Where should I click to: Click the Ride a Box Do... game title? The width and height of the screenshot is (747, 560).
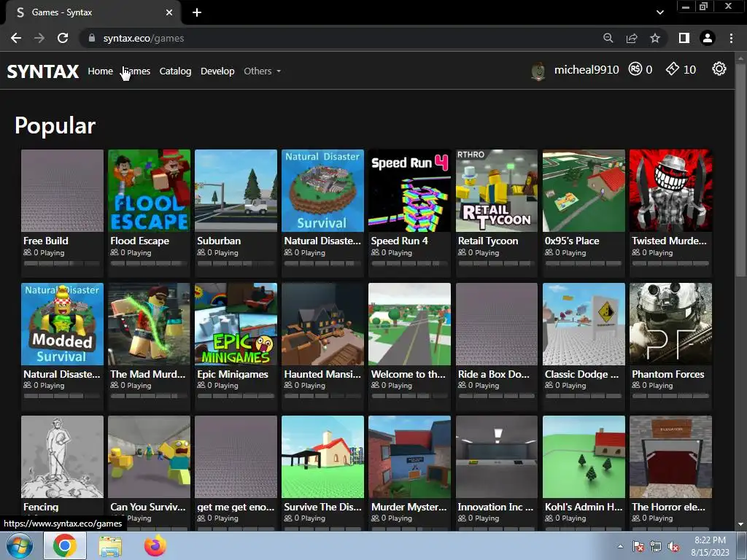point(494,374)
